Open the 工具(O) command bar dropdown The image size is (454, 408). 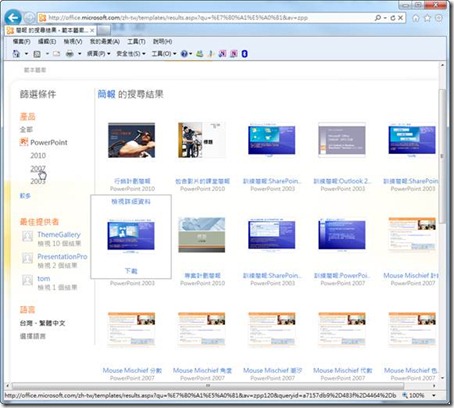(164, 54)
